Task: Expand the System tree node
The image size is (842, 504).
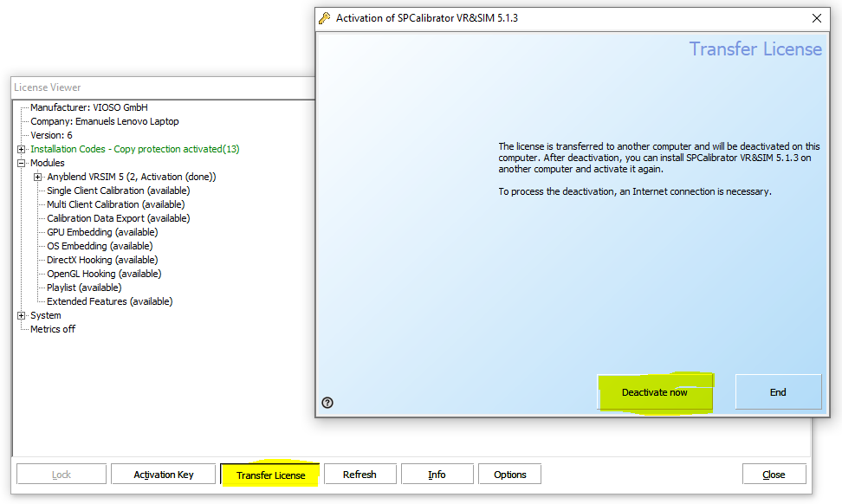Action: 22,315
